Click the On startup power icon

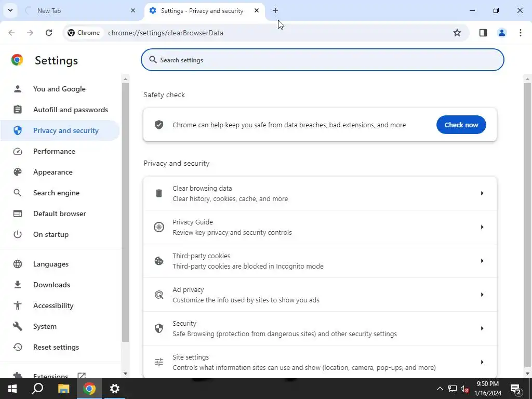pyautogui.click(x=17, y=234)
